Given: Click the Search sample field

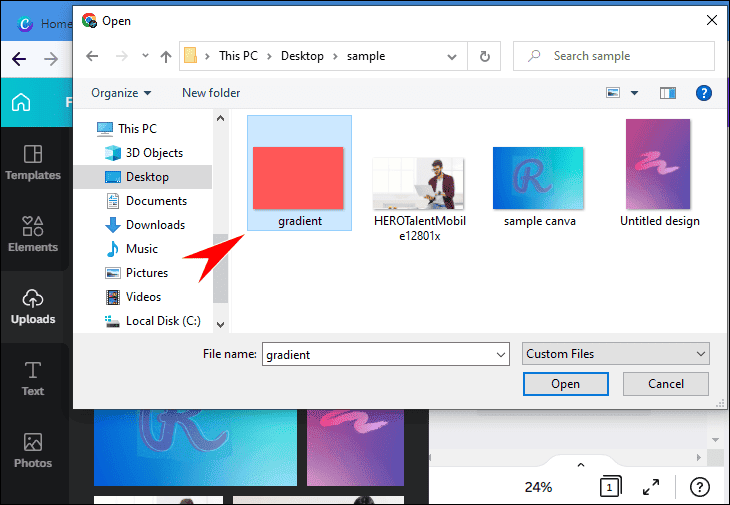Looking at the screenshot, I should (614, 56).
